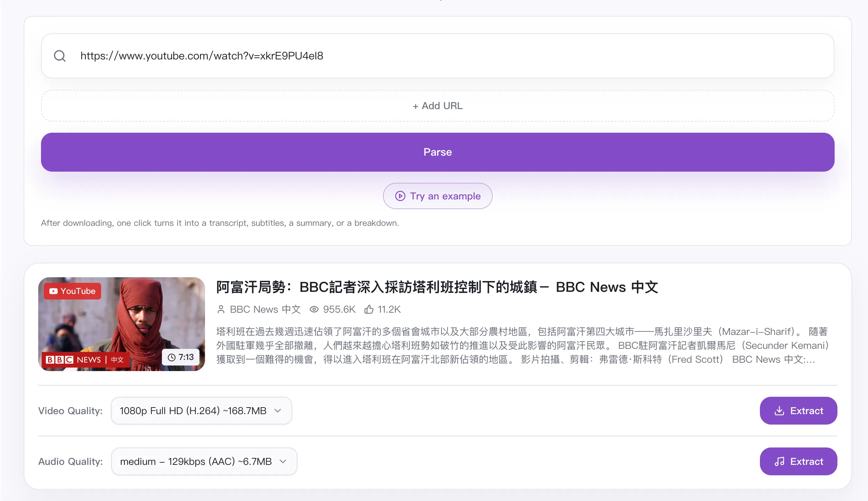Click the YouTube URL input field
This screenshot has width=868, height=501.
pos(437,56)
